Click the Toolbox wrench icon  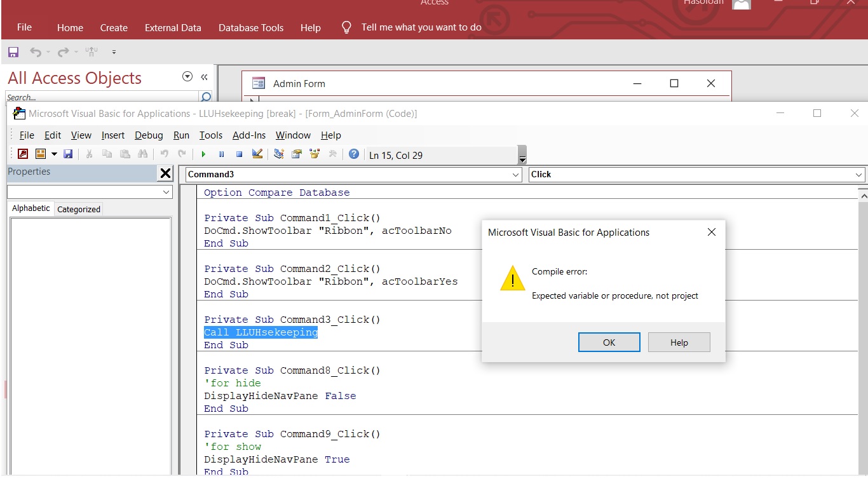pos(332,154)
